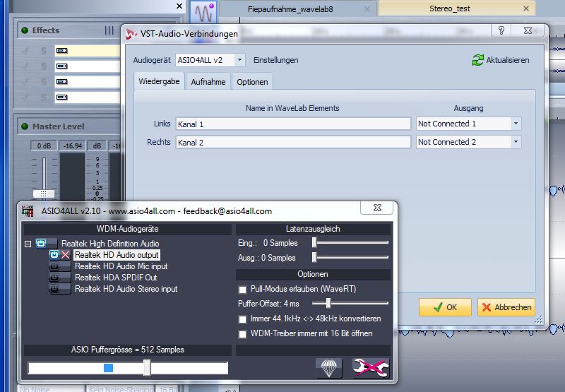
Task: Click the power icon for Realtek HD Audio Stereo input
Action: [54, 289]
